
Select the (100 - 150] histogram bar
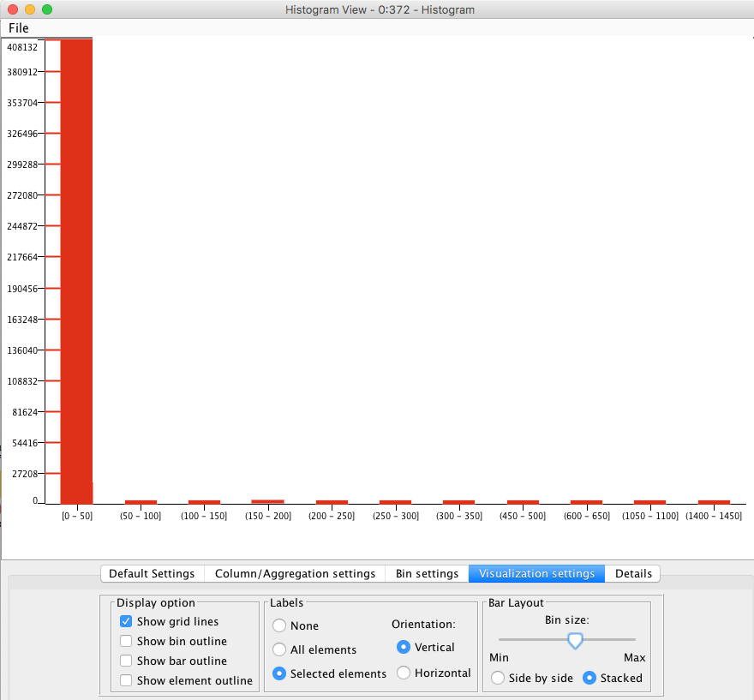click(x=205, y=502)
